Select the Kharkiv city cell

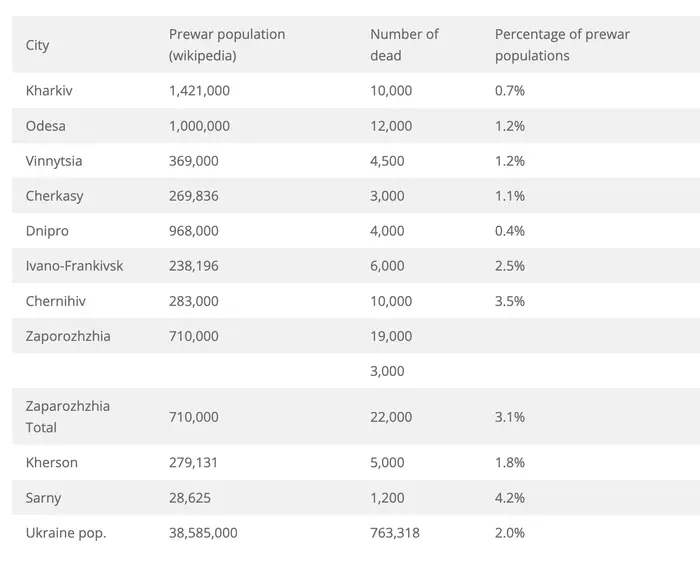49,90
